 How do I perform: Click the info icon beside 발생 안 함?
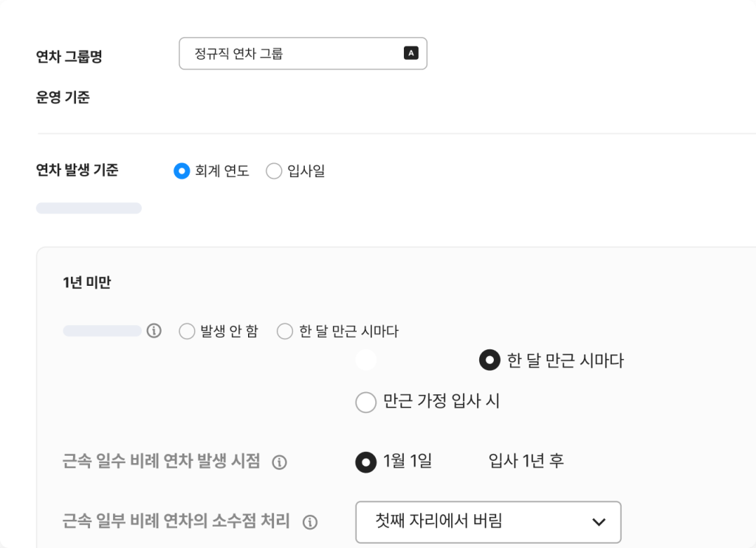pyautogui.click(x=154, y=331)
